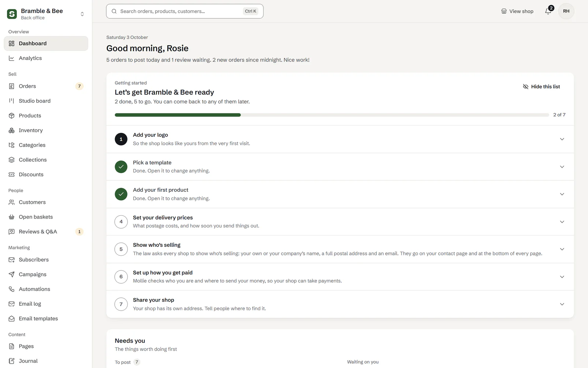The height and width of the screenshot is (368, 588).
Task: Click the Journal edit icon
Action: [x=12, y=361]
